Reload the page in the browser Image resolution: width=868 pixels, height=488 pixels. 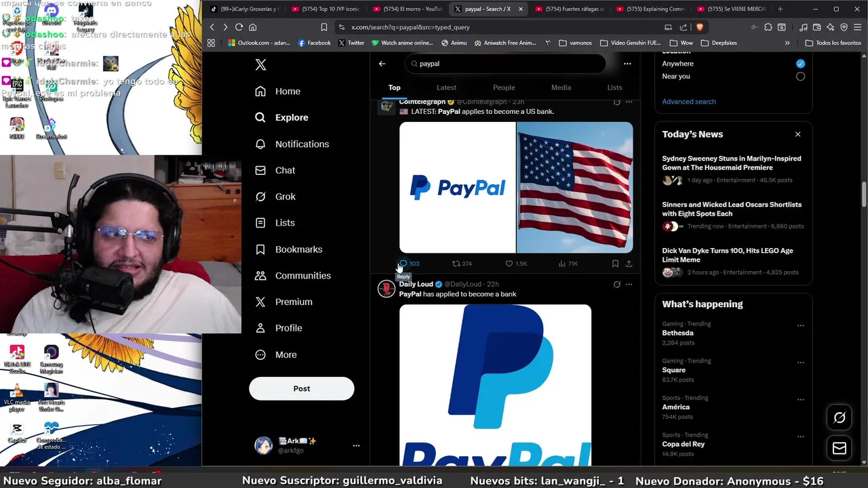tap(239, 27)
